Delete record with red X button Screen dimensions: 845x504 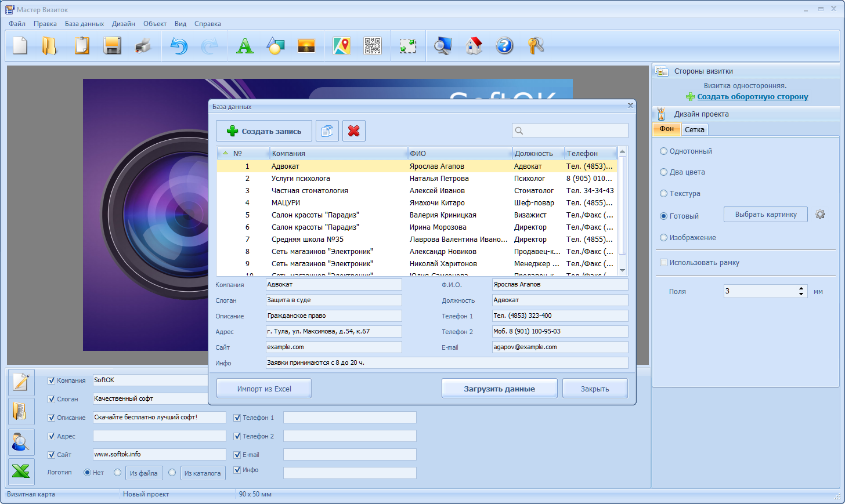point(353,131)
